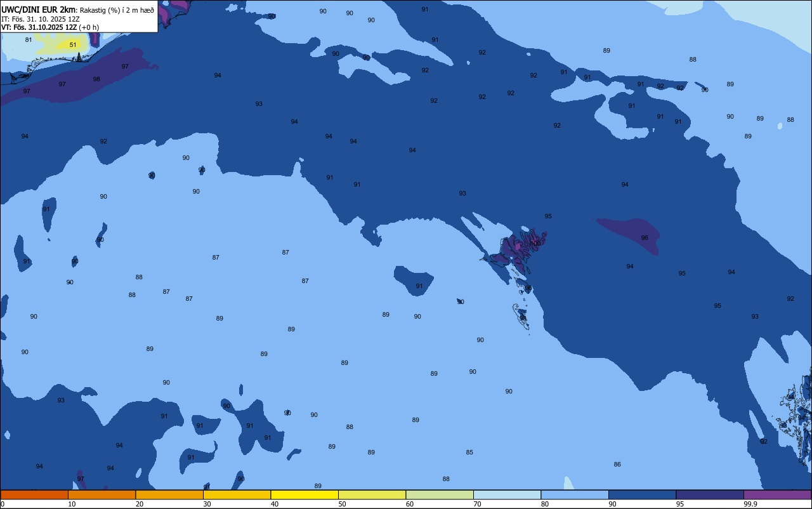This screenshot has height=509, width=812.
Task: Click the 'VT: Fös. 31.10.2025 12Z (+0 h)' line
Action: coord(51,27)
